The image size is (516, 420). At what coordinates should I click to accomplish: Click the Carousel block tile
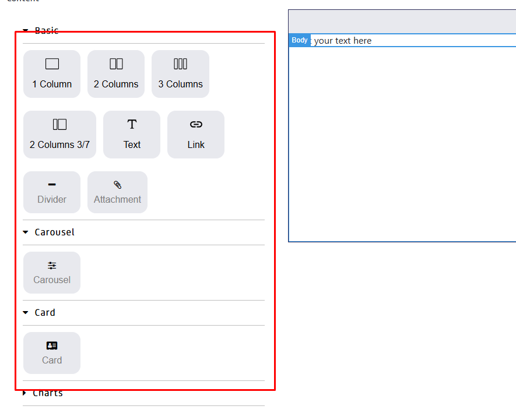click(52, 273)
